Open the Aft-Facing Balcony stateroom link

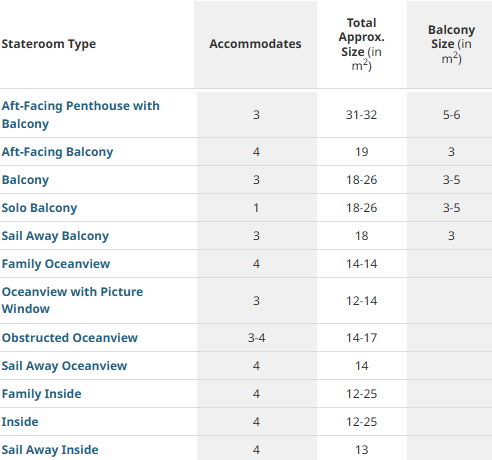(x=57, y=152)
